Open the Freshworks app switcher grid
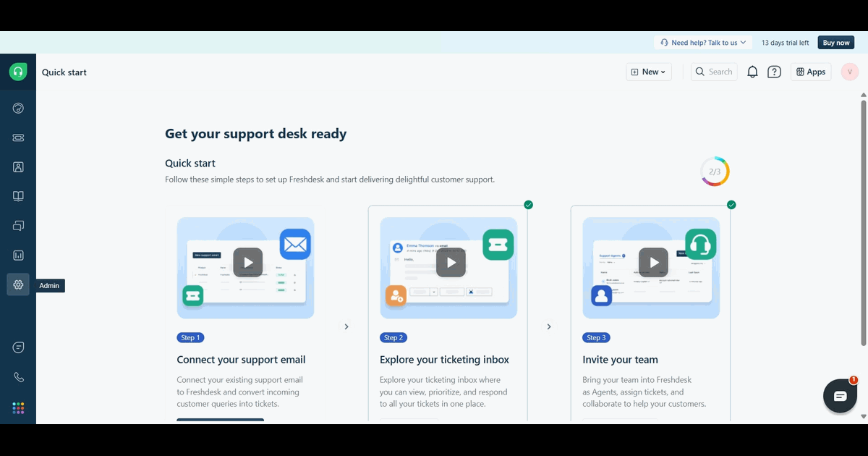This screenshot has width=868, height=456. (x=18, y=408)
